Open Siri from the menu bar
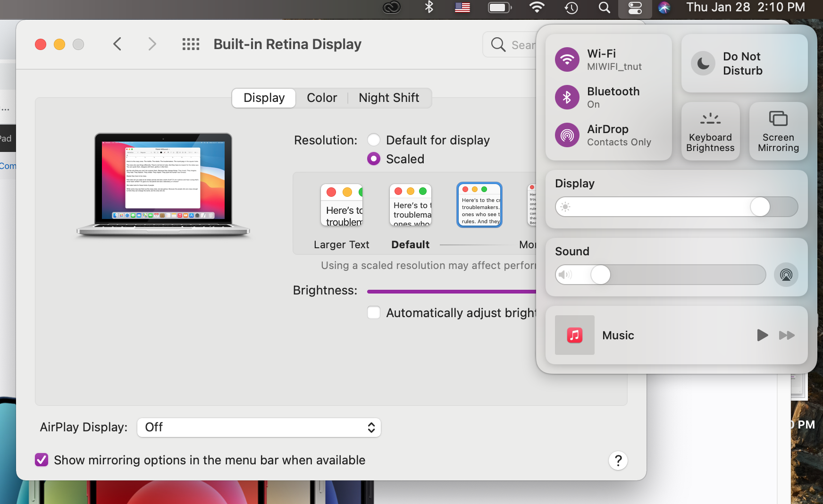This screenshot has height=504, width=823. pos(664,8)
